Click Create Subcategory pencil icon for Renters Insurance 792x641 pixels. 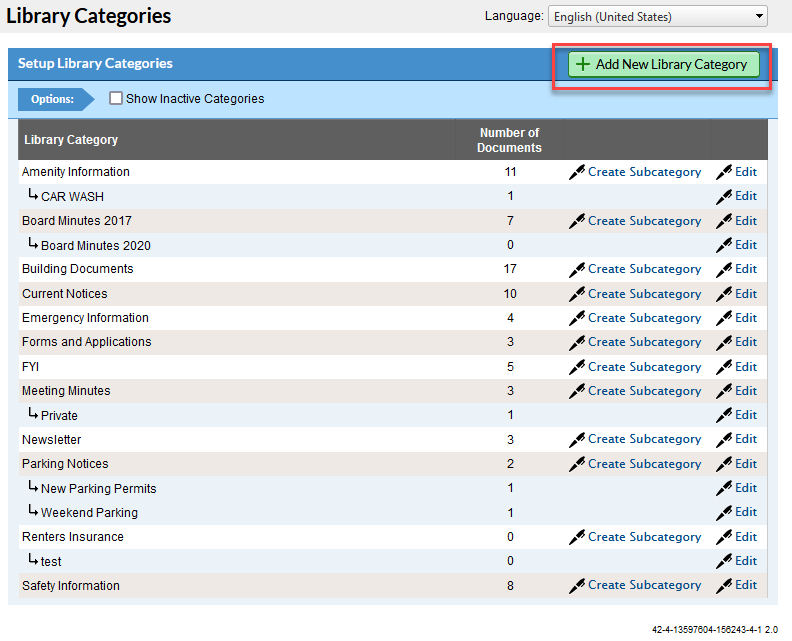click(577, 537)
